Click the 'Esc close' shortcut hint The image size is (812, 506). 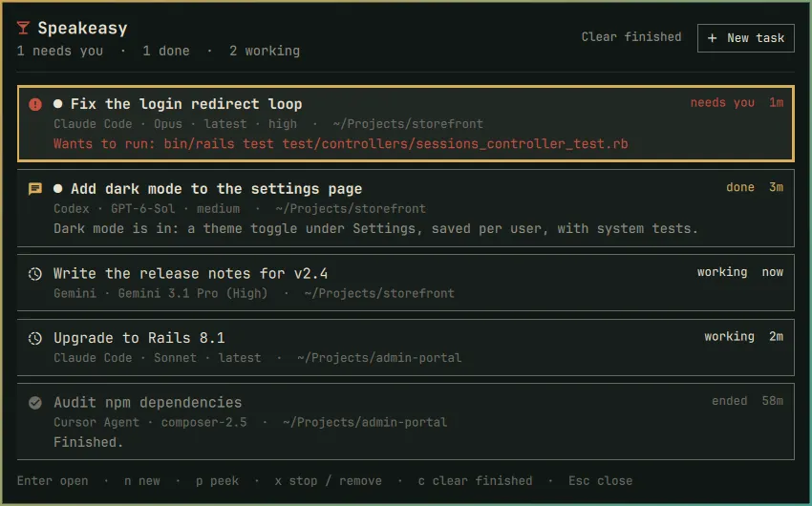click(601, 481)
